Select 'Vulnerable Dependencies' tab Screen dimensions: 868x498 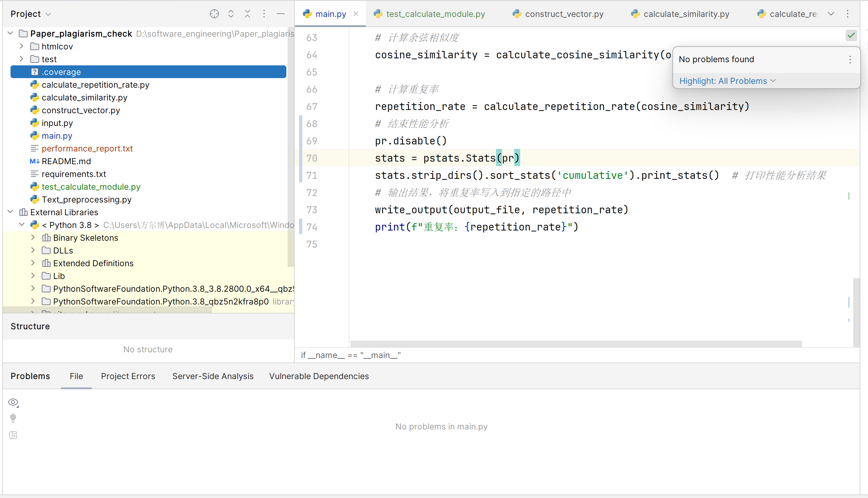(319, 376)
